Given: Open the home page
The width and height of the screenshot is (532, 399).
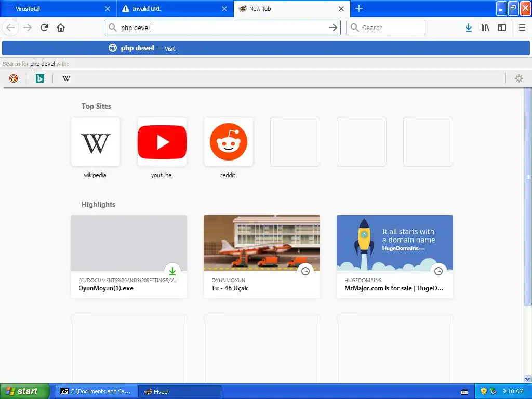Looking at the screenshot, I should point(61,28).
